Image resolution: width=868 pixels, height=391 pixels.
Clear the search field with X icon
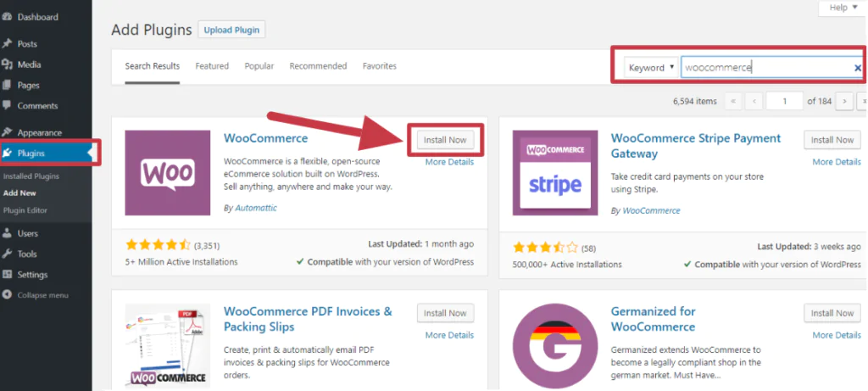click(857, 68)
